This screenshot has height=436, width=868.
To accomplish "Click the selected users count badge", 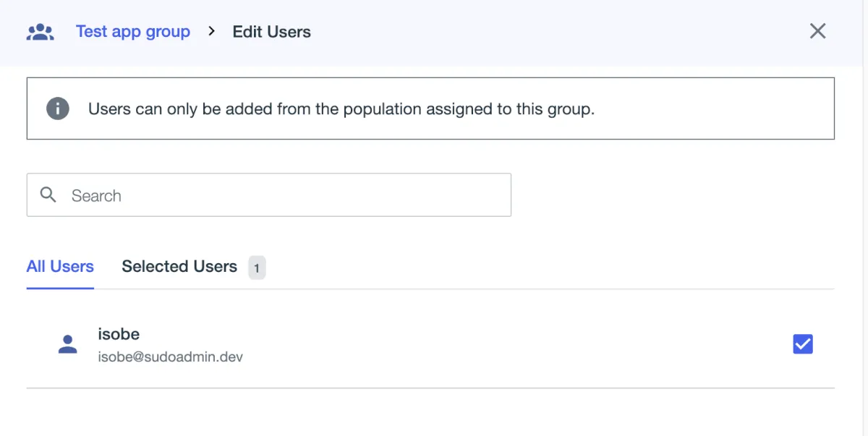I will pos(257,268).
